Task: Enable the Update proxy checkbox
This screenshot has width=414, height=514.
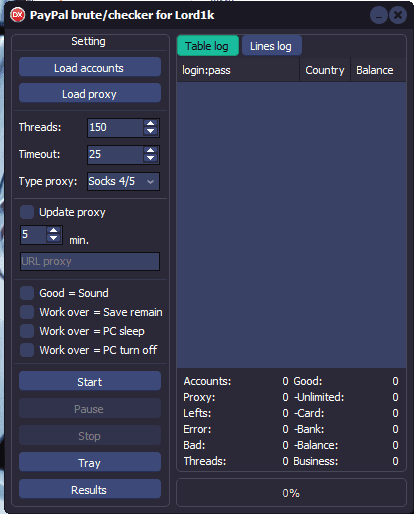Action: coord(27,212)
